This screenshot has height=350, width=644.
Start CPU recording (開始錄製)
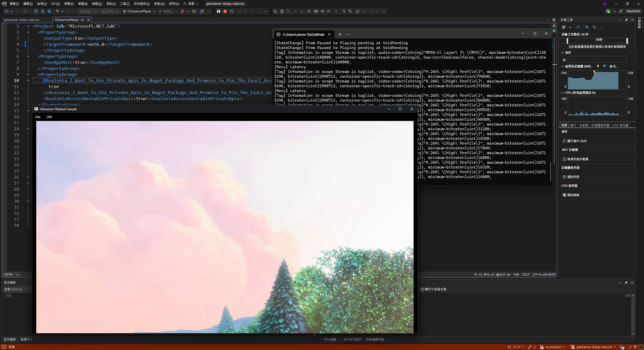tap(573, 195)
